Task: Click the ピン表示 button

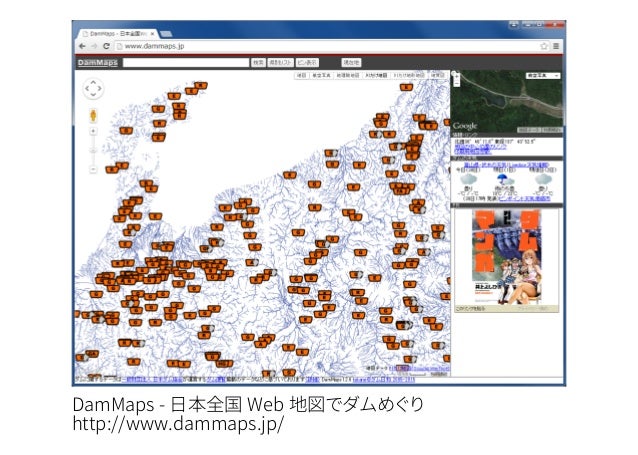Action: (x=307, y=62)
